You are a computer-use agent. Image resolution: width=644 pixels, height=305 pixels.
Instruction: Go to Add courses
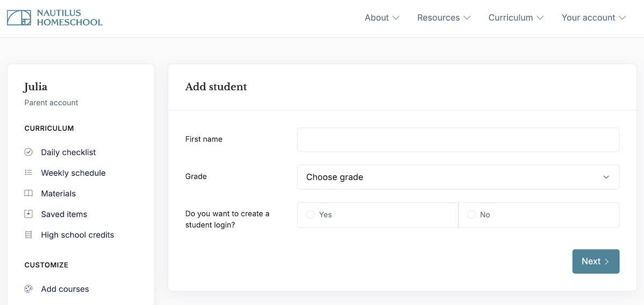[x=65, y=289]
